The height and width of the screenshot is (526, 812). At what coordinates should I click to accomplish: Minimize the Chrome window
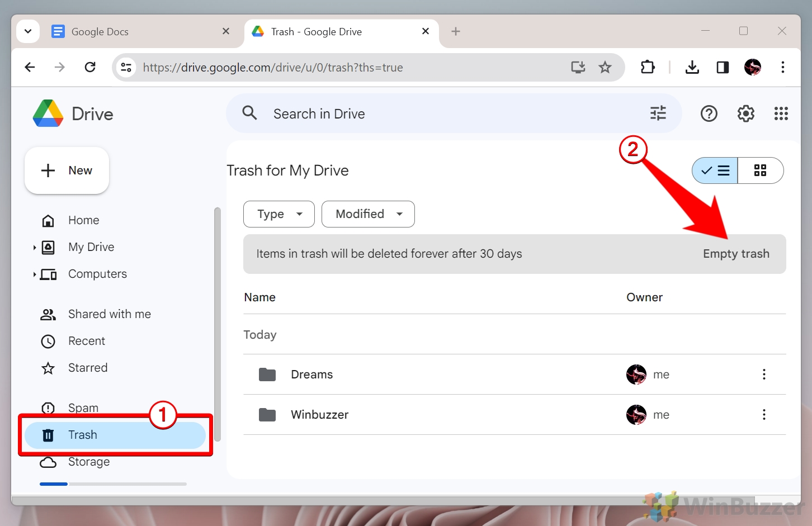[x=706, y=31]
